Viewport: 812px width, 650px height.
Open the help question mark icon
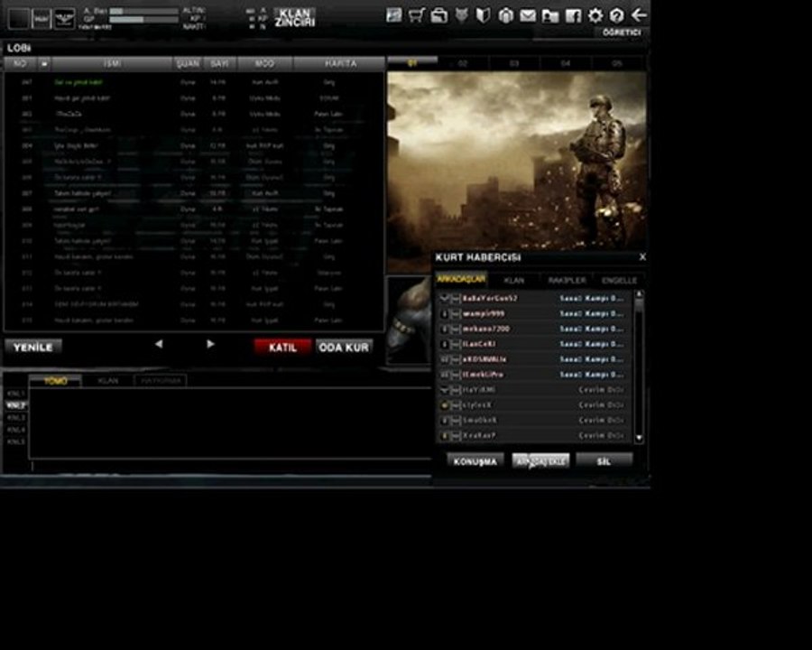616,16
